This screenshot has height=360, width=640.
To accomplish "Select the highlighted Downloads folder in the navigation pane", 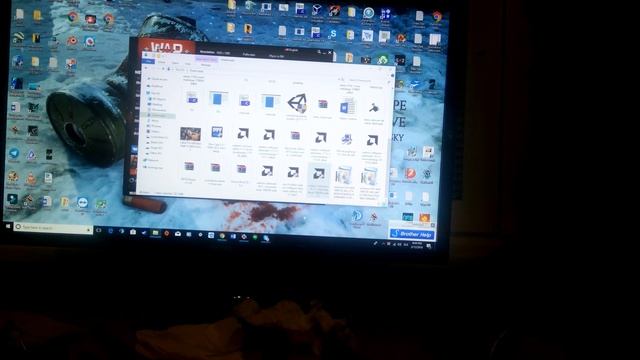I will click(x=158, y=116).
